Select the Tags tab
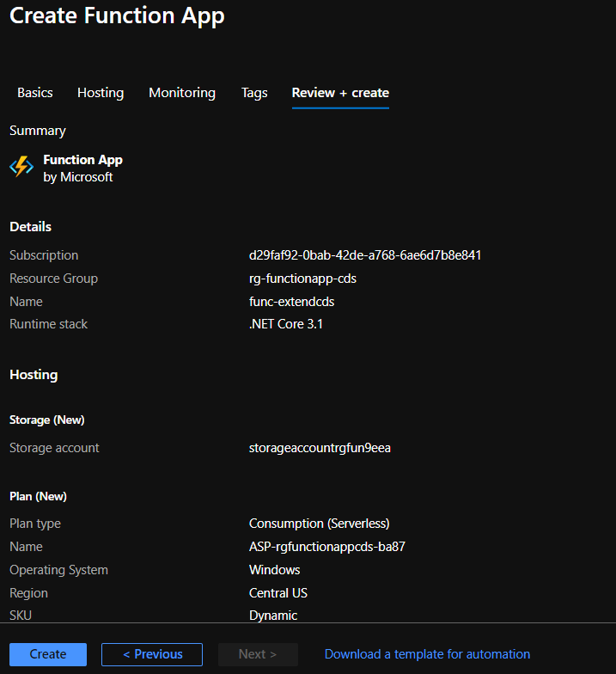The width and height of the screenshot is (616, 674). pos(254,93)
